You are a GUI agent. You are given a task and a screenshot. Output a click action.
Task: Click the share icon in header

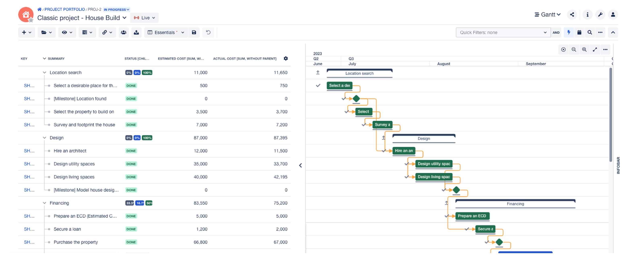point(572,15)
